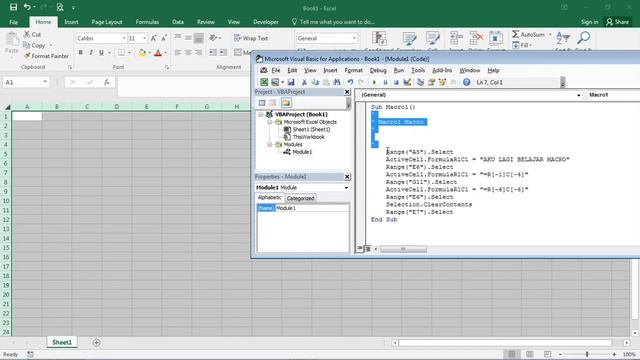The width and height of the screenshot is (640, 360).
Task: Click the zoom slider handle in status bar
Action: click(587, 354)
